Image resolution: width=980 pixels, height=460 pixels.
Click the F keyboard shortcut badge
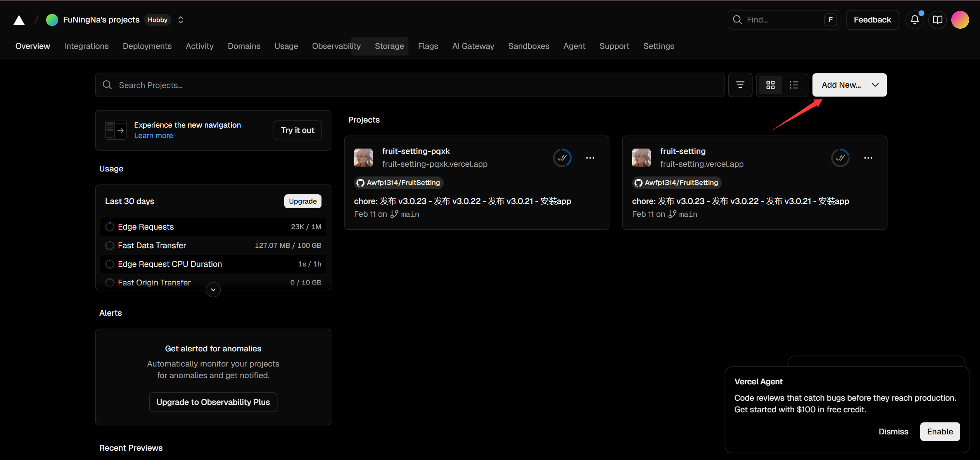tap(830, 20)
